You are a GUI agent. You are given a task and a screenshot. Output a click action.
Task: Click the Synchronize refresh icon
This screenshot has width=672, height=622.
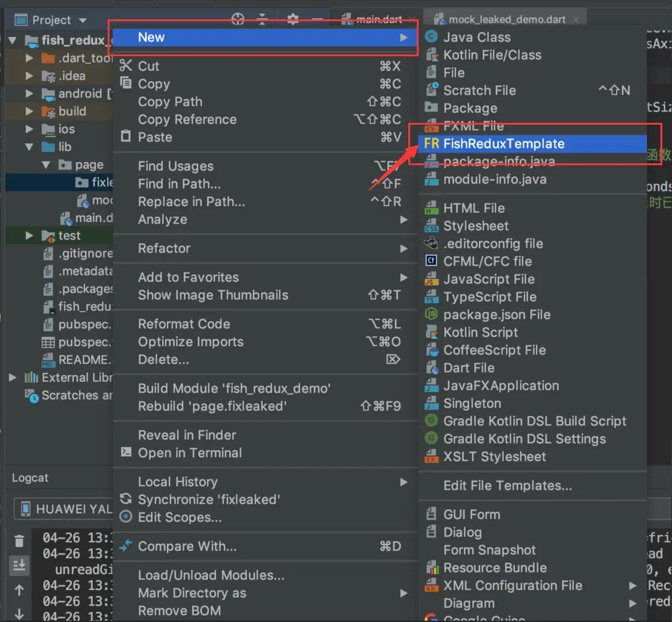126,499
